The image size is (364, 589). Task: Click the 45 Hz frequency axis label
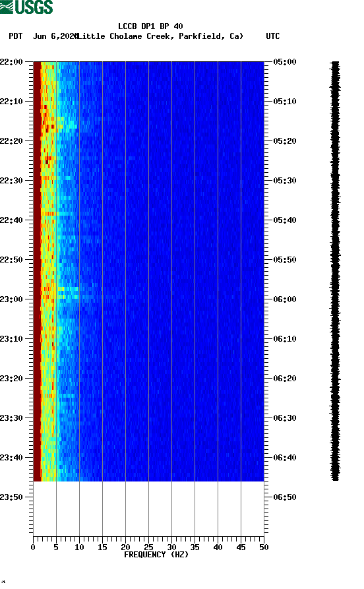coord(241,547)
